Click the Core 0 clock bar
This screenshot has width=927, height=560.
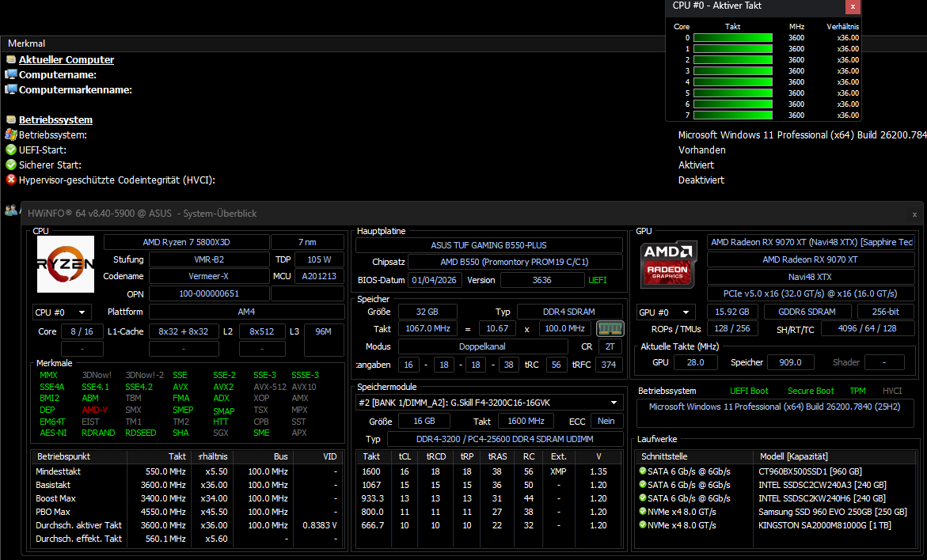733,38
